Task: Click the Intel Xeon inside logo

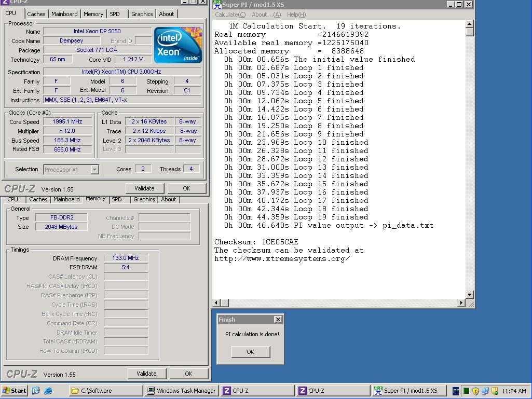Action: click(178, 45)
